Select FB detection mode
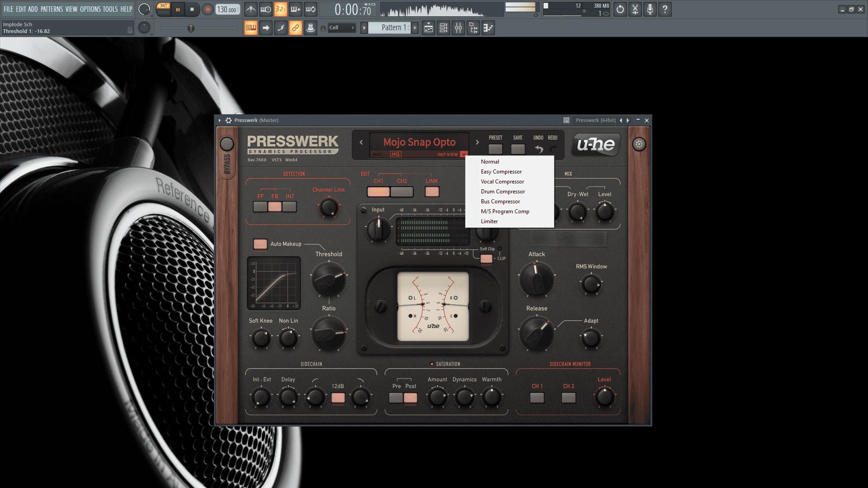The width and height of the screenshot is (868, 488). click(x=275, y=207)
